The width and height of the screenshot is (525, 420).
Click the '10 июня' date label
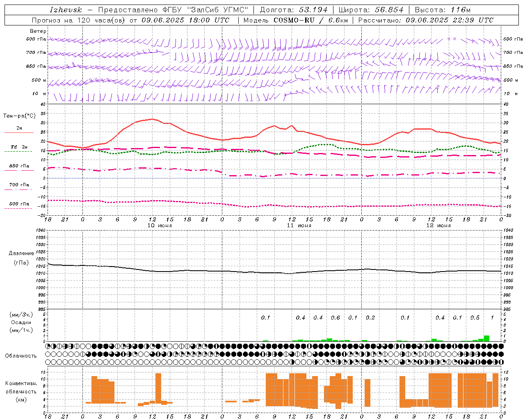[160, 225]
